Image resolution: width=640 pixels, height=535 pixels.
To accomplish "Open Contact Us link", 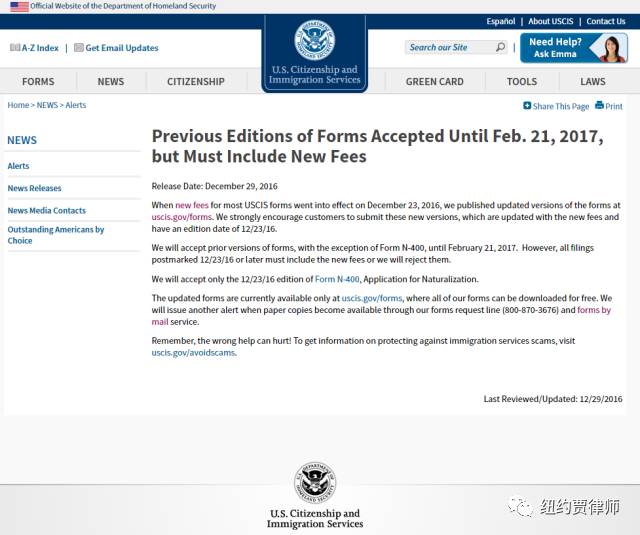I will [606, 21].
